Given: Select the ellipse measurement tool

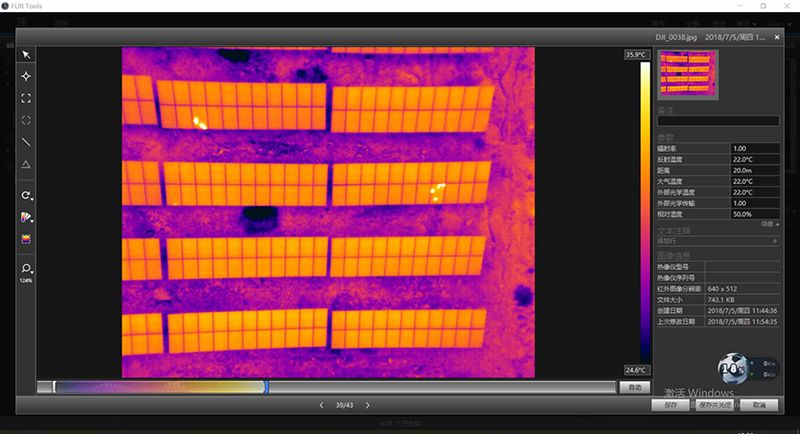Looking at the screenshot, I should (27, 120).
